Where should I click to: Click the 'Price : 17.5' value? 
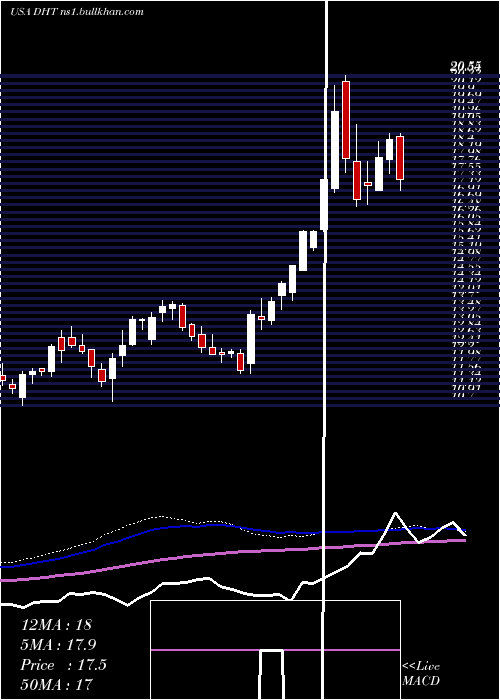click(63, 665)
